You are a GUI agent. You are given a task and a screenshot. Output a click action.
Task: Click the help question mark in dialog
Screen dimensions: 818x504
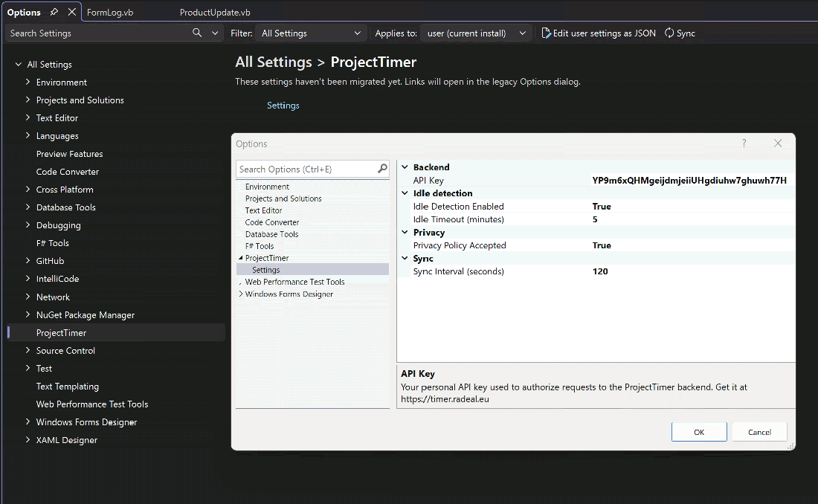point(744,143)
